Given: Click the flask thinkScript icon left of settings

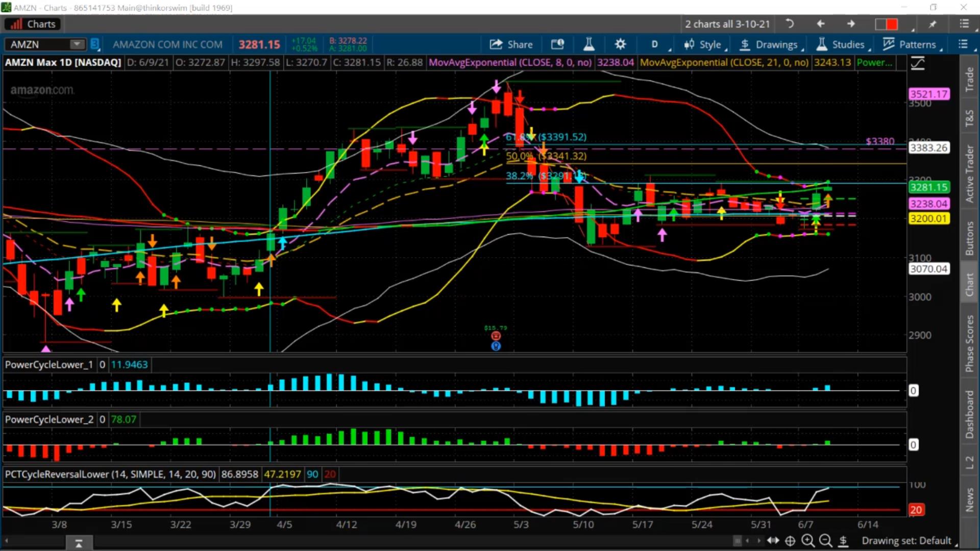Looking at the screenshot, I should (x=589, y=44).
